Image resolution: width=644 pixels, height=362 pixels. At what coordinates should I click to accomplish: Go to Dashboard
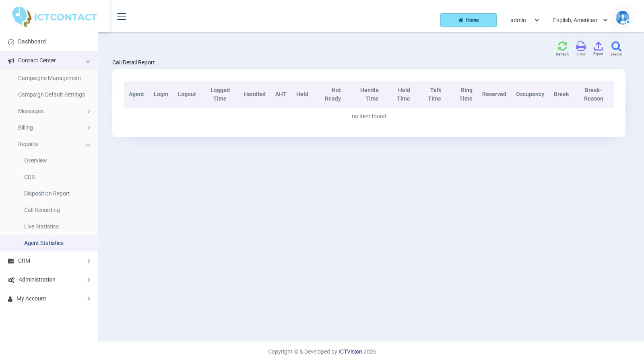[32, 41]
